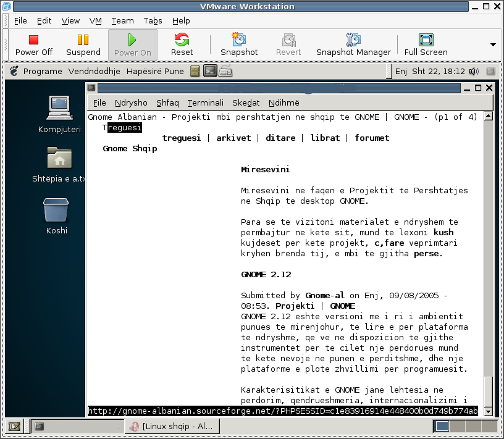
Task: Click the terminal vertical scrollbar track
Action: coord(488,264)
